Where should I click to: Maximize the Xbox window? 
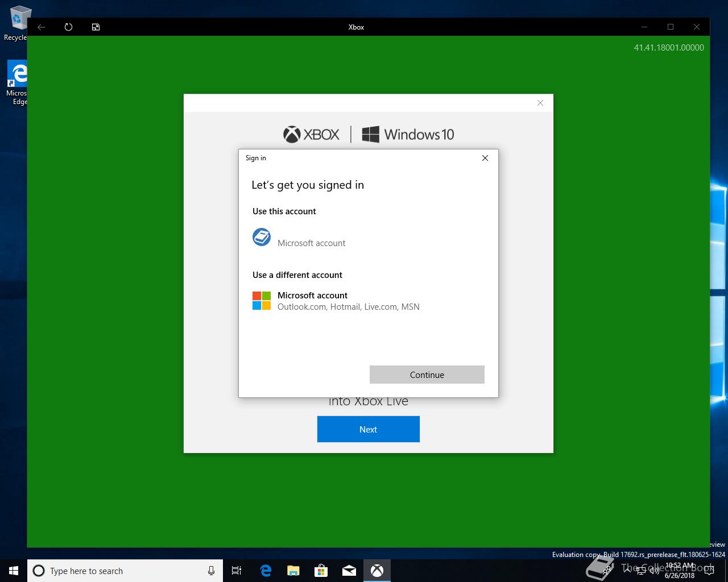(x=671, y=27)
